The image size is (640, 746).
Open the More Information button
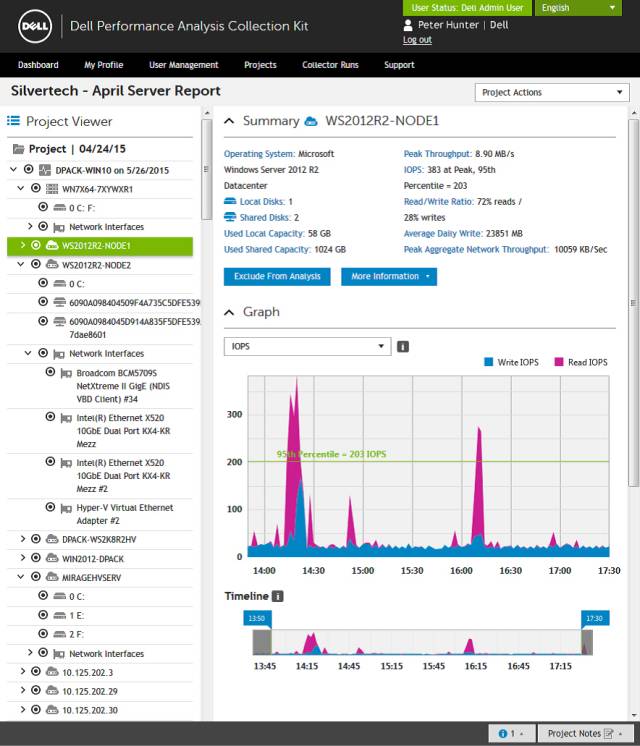[x=389, y=276]
